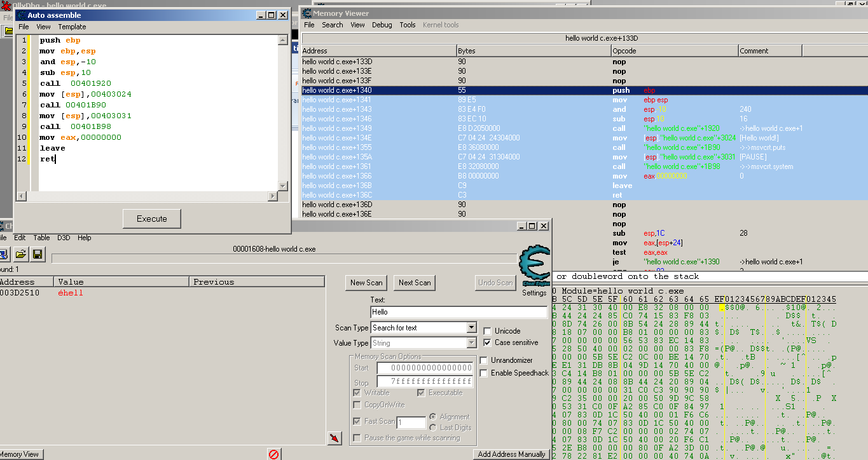Screen dimensions: 868x460
Task: Click the Auto assemble window title icon
Action: [x=20, y=15]
